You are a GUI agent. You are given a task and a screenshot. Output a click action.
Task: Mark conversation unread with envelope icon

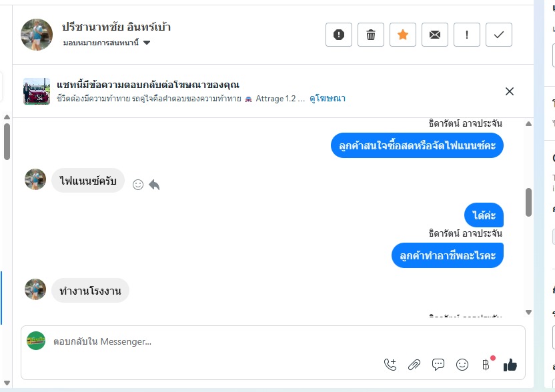[x=435, y=35]
